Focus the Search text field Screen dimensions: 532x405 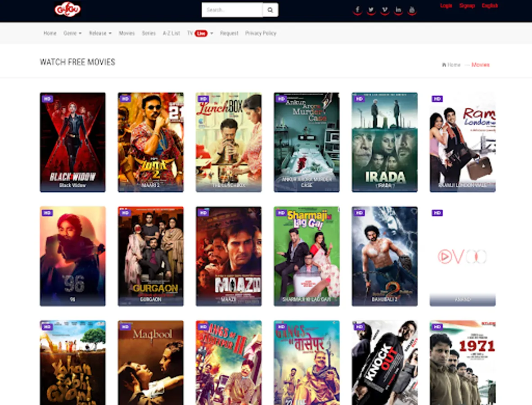pyautogui.click(x=232, y=10)
